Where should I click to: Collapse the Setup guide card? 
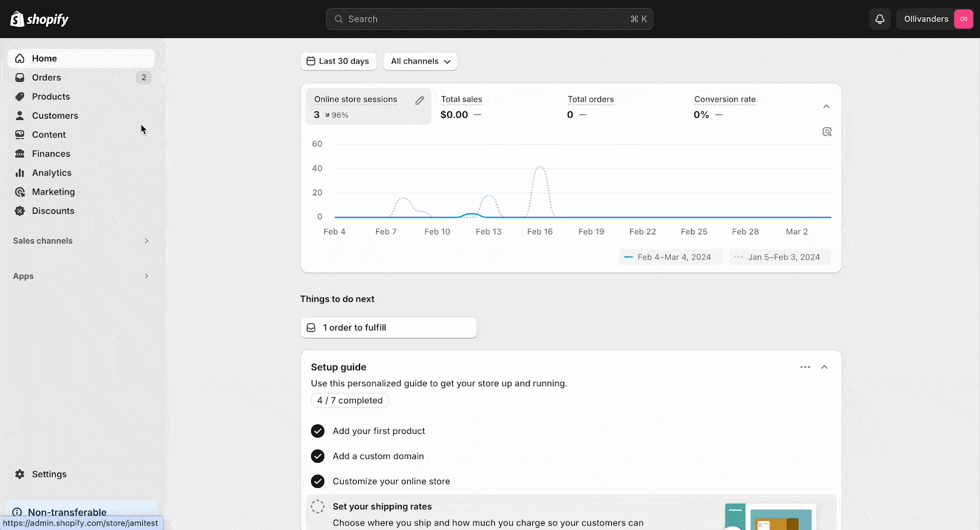coord(824,367)
